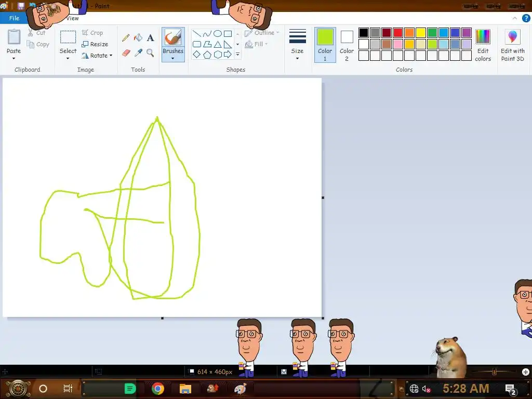Viewport: 532px width, 399px height.
Task: Open the Edit colors dialog
Action: point(483,45)
